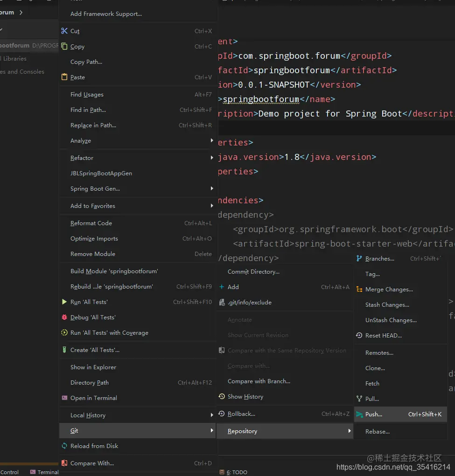
Task: Click the Cut scissors icon
Action: point(64,31)
